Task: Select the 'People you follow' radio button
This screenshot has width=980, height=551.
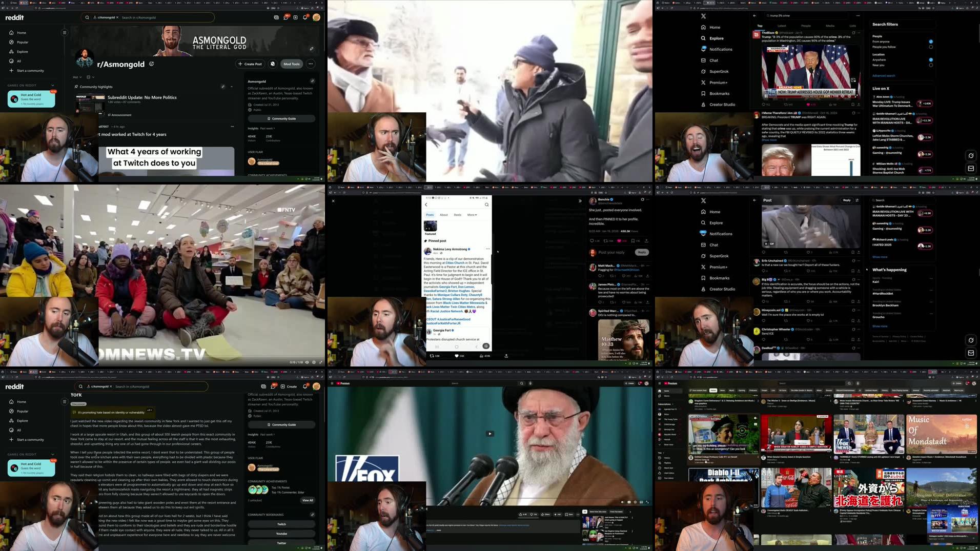Action: click(931, 47)
